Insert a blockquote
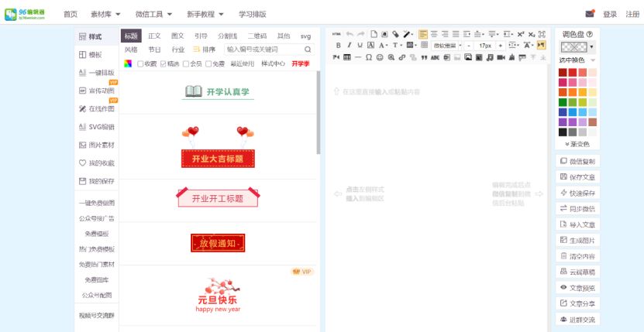Viewport: 644px width, 332px height. click(x=424, y=58)
